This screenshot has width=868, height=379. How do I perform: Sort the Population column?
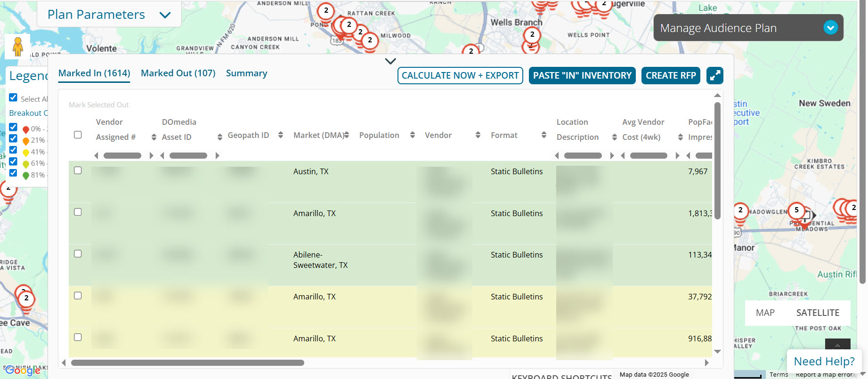pos(412,135)
